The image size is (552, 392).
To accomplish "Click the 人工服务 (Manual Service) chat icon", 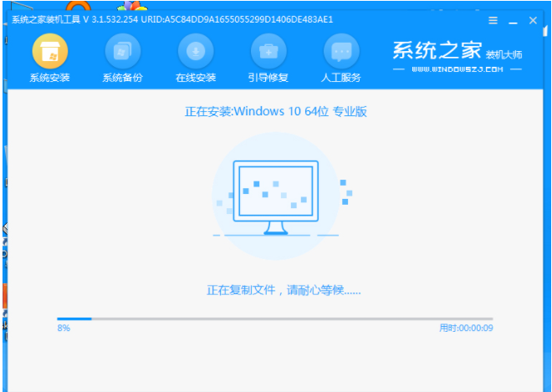I will point(340,52).
